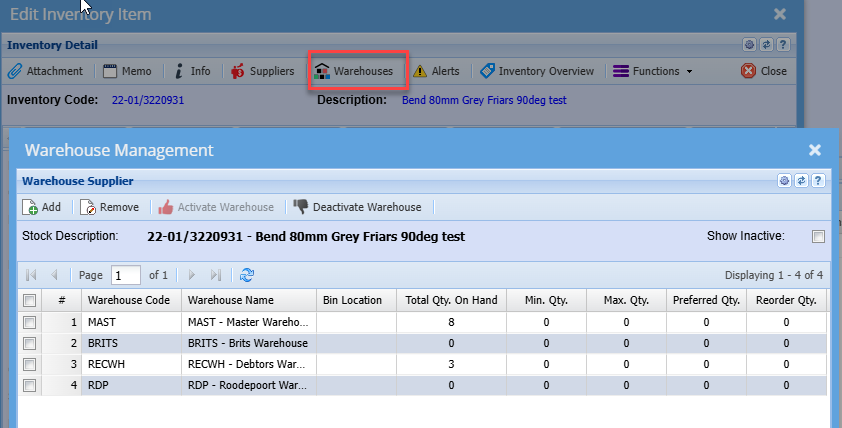Click the Info toolbar icon
This screenshot has width=842, height=428.
coord(192,71)
